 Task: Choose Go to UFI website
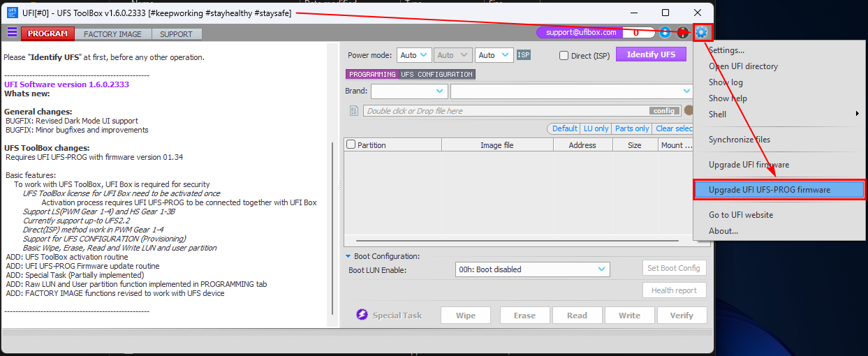(x=780, y=215)
